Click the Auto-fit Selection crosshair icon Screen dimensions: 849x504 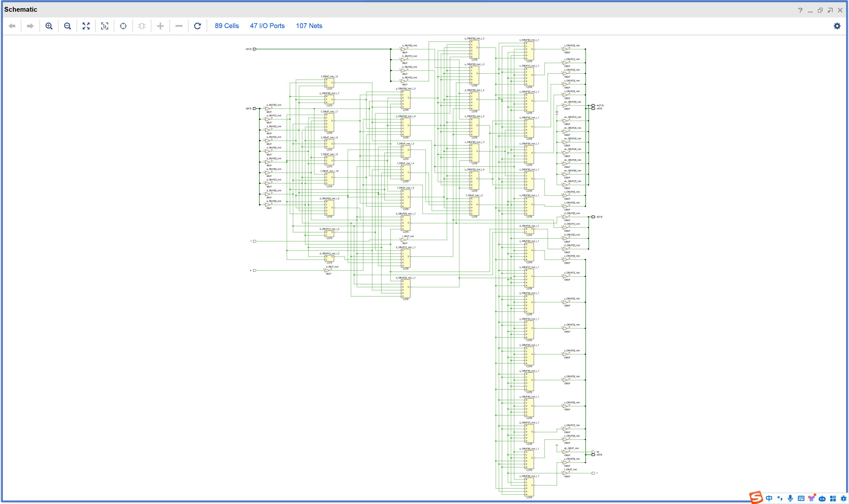point(123,26)
